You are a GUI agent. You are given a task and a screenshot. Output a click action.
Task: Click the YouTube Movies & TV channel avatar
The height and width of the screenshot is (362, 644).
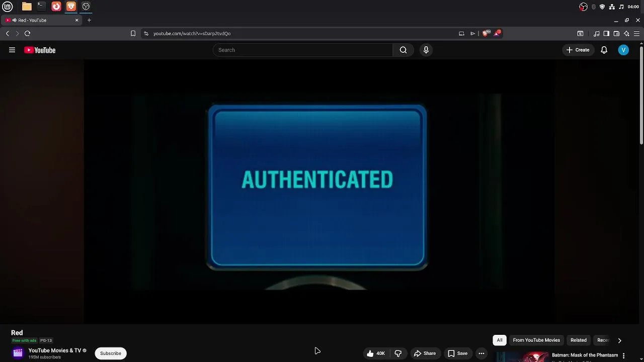click(18, 353)
